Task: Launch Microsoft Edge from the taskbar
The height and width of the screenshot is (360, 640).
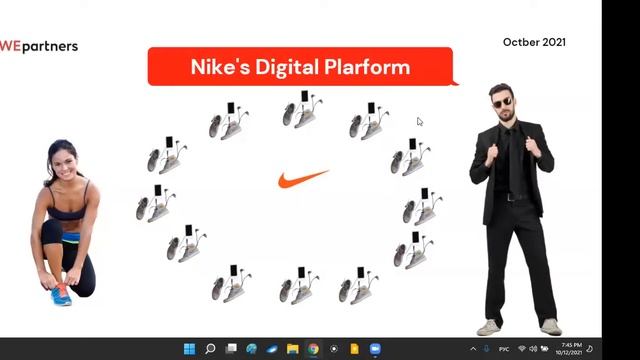Action: (x=251, y=349)
